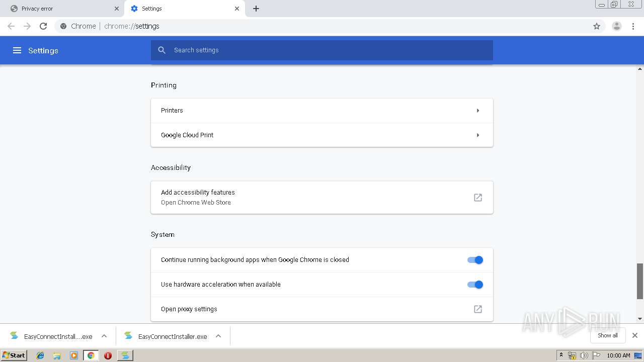
Task: Close the Settings tab
Action: (x=237, y=9)
